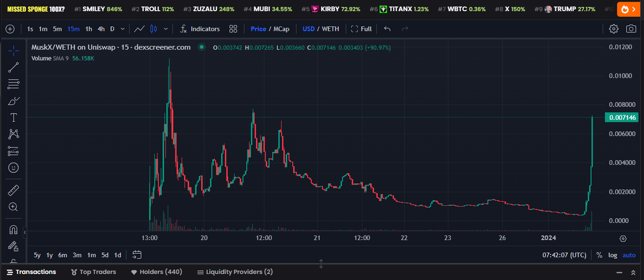Set interval to 1m
This screenshot has height=280, width=644.
coord(43,29)
